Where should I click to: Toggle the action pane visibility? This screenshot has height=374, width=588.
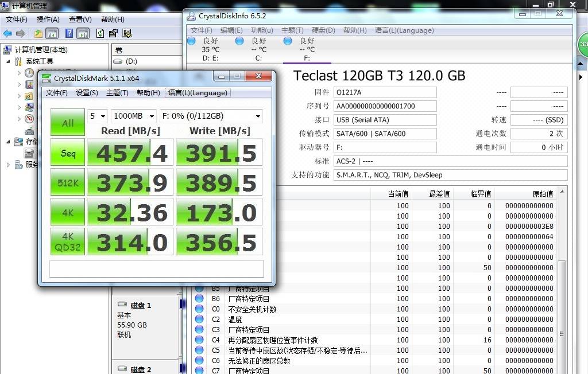pos(83,33)
